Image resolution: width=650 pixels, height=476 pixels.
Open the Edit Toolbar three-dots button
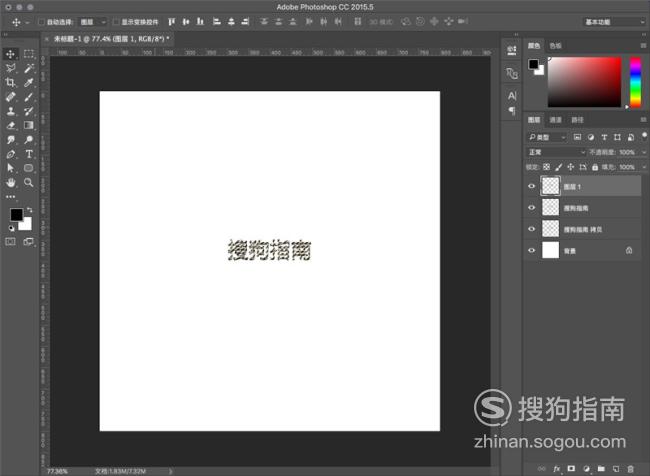(11, 197)
